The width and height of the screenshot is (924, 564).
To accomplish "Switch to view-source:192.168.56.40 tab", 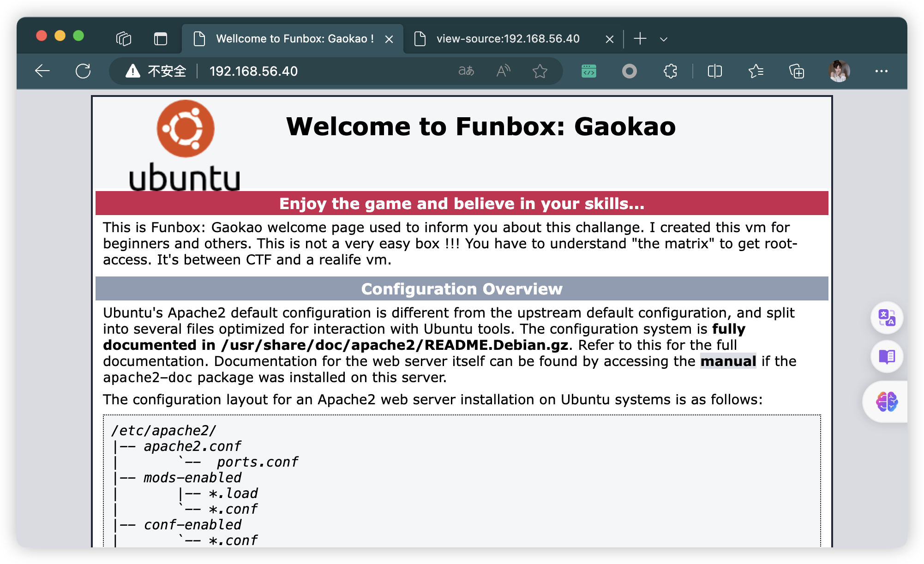I will tap(508, 39).
